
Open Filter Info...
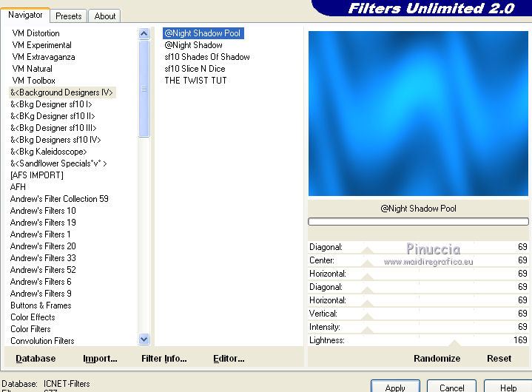(x=164, y=359)
